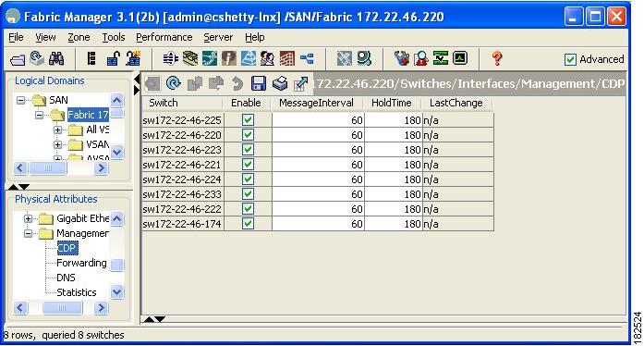The image size is (644, 346).
Task: Click the Undo Changes icon
Action: 237,83
